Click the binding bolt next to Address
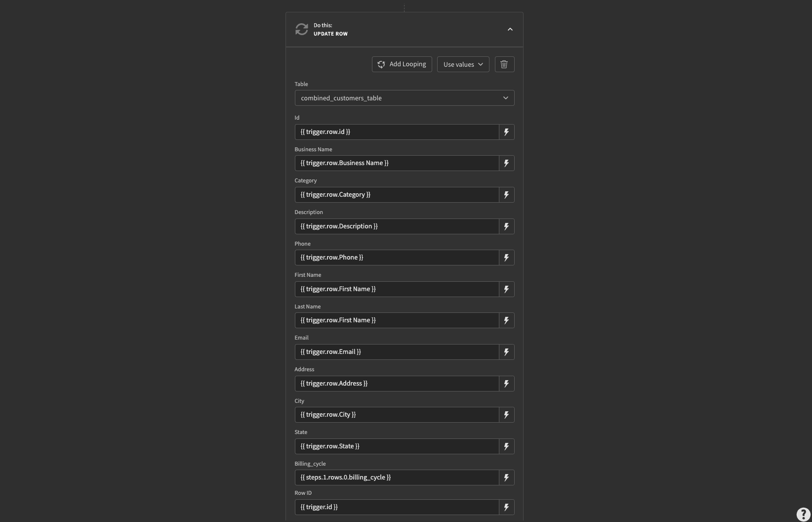812x522 pixels. (506, 383)
